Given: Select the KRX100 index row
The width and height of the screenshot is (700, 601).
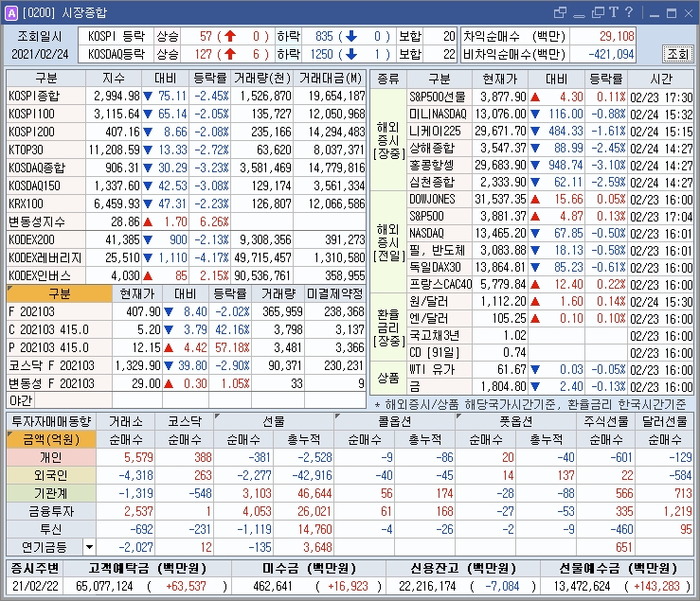Looking at the screenshot, I should [x=187, y=203].
